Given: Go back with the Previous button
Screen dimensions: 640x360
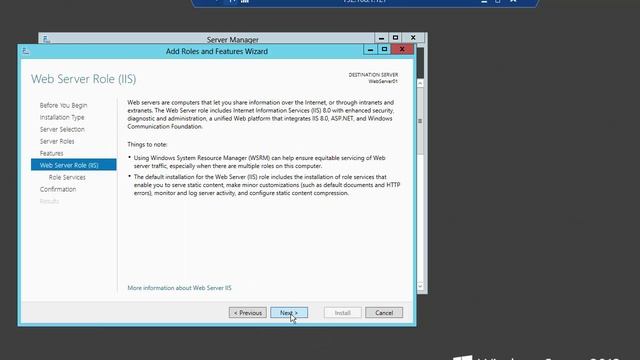Looking at the screenshot, I should [x=247, y=313].
